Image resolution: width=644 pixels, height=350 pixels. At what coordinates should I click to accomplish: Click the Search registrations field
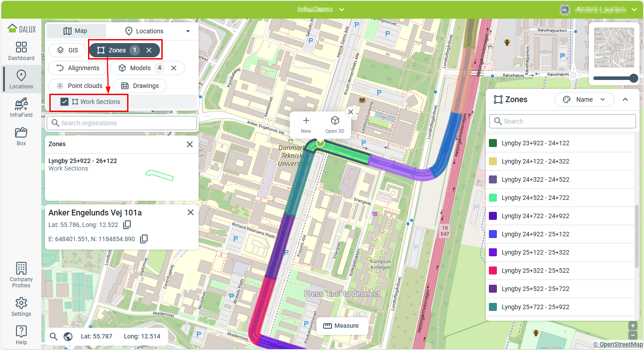[122, 123]
